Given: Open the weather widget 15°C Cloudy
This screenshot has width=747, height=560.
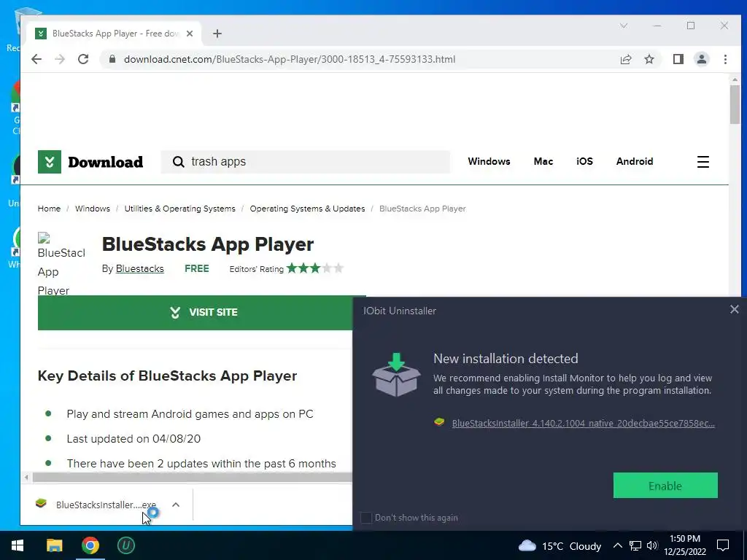Looking at the screenshot, I should (560, 545).
